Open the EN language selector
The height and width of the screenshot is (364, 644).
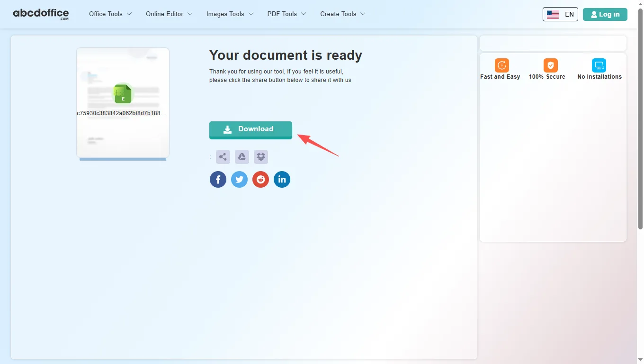click(x=560, y=14)
